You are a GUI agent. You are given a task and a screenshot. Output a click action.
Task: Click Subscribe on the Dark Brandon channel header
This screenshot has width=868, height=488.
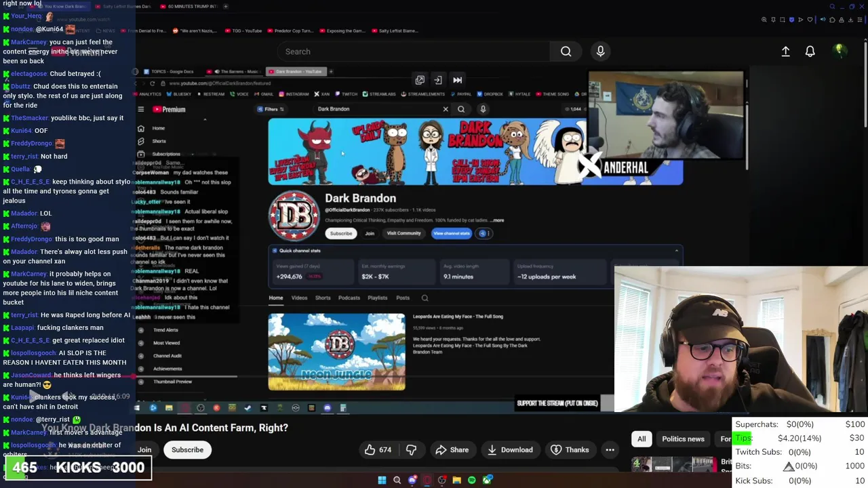coord(341,233)
